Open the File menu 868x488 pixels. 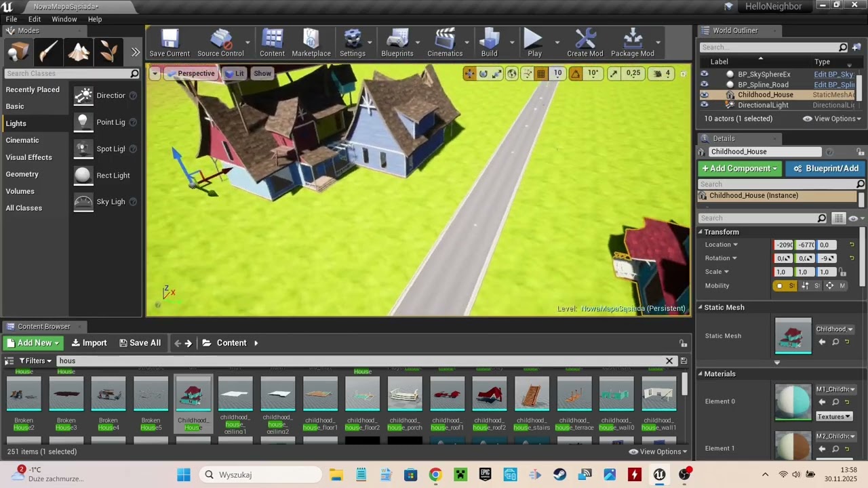[12, 19]
